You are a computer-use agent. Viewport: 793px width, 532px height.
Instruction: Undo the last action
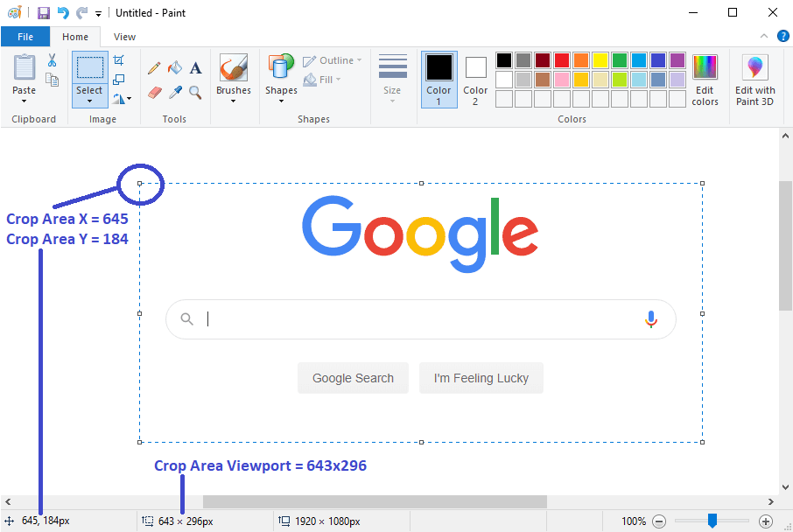coord(63,12)
